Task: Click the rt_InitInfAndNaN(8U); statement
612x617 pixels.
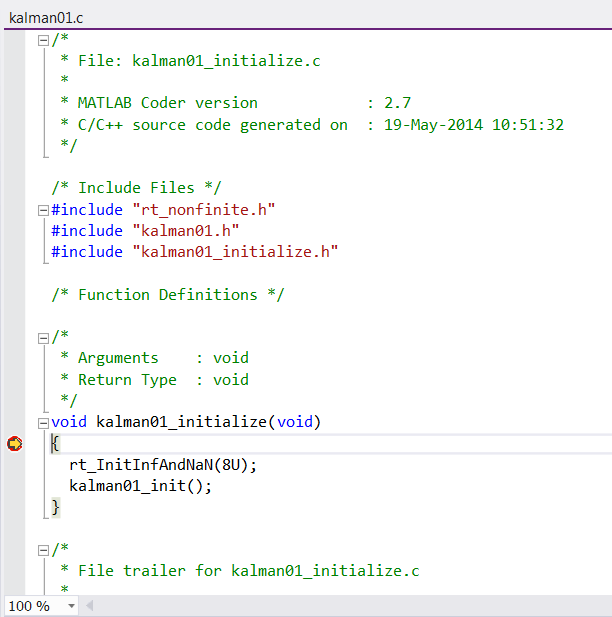Action: click(x=163, y=465)
